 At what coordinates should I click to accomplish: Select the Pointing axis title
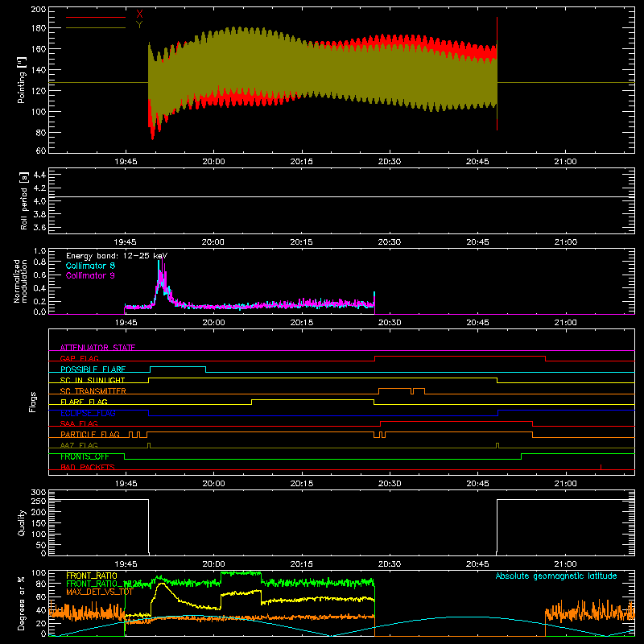pyautogui.click(x=22, y=80)
